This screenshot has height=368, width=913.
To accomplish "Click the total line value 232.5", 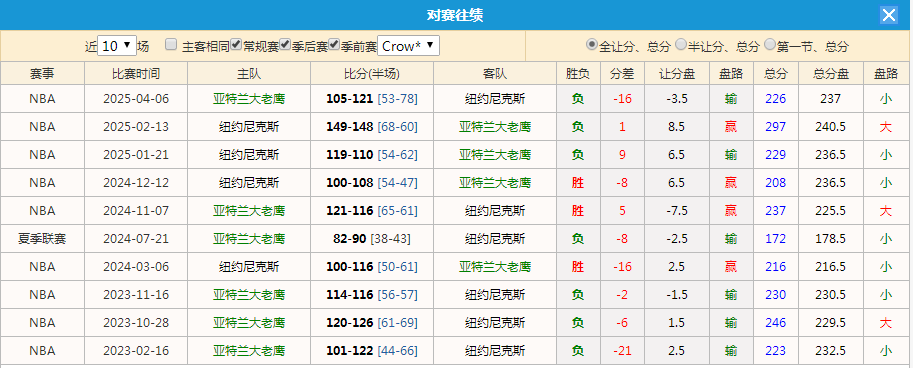I will [x=830, y=351].
